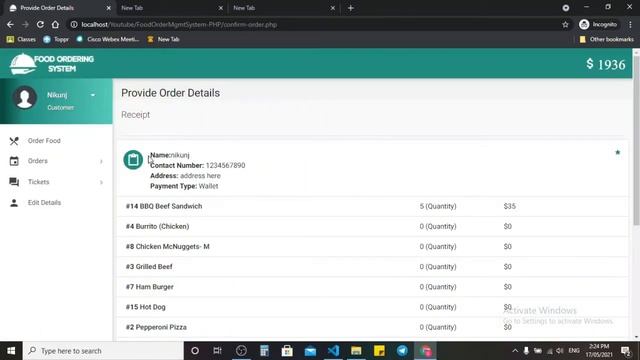
Task: Open the Order Food menu item
Action: [x=44, y=141]
